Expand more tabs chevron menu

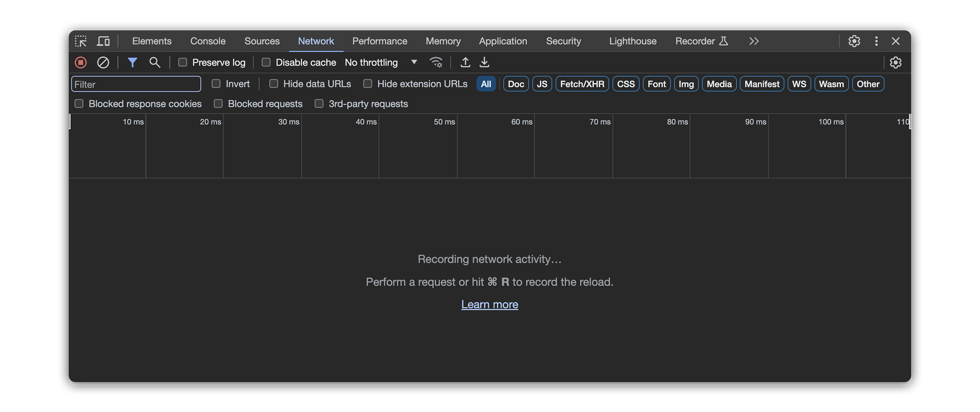tap(754, 41)
